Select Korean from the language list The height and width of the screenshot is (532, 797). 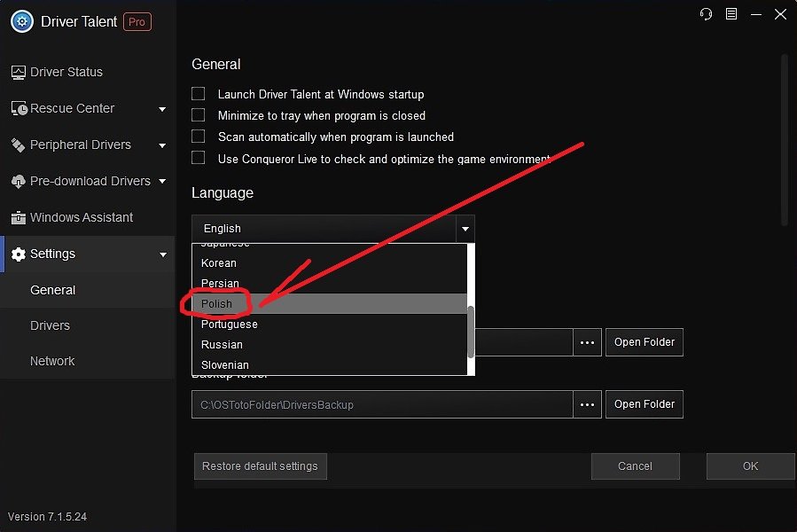point(330,263)
